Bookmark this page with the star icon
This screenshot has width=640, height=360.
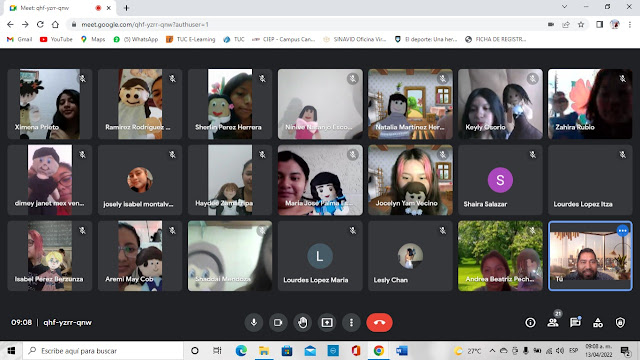pos(581,24)
